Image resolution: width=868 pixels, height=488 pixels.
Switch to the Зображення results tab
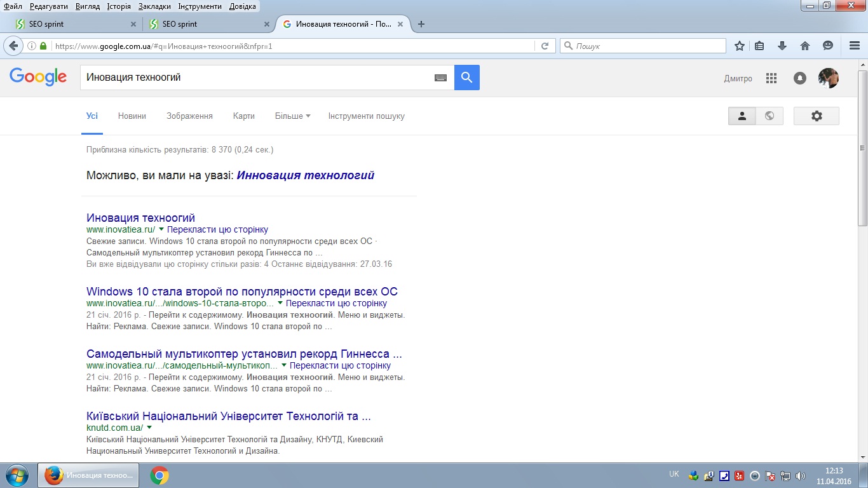[x=189, y=116]
